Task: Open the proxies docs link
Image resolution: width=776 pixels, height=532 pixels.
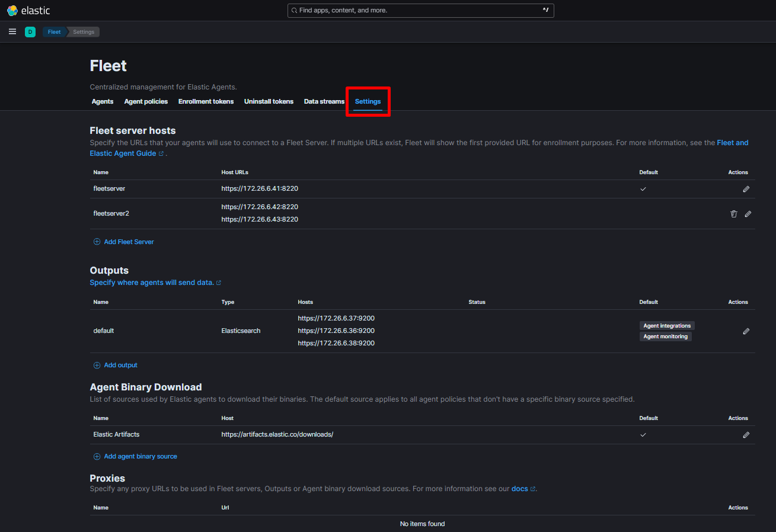Action: [x=519, y=489]
